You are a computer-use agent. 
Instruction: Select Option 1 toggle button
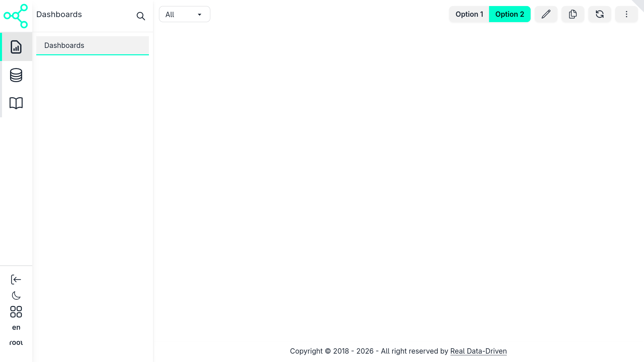click(x=469, y=14)
